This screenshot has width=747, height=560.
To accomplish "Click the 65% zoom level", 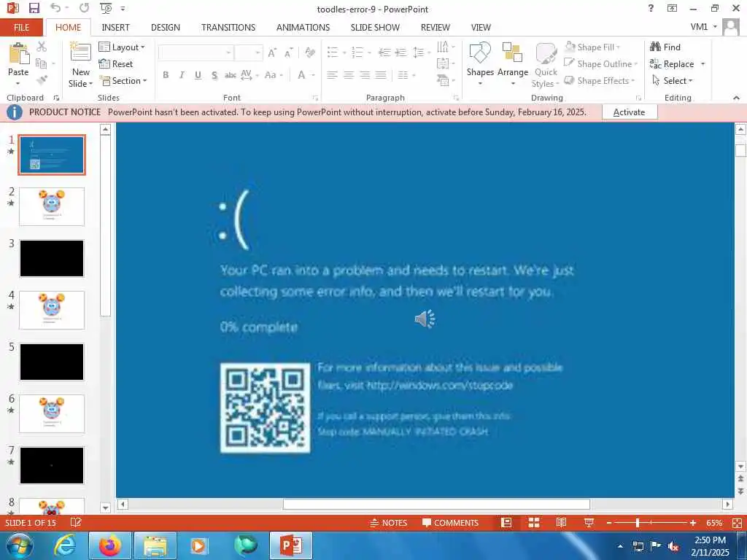I will click(x=714, y=523).
